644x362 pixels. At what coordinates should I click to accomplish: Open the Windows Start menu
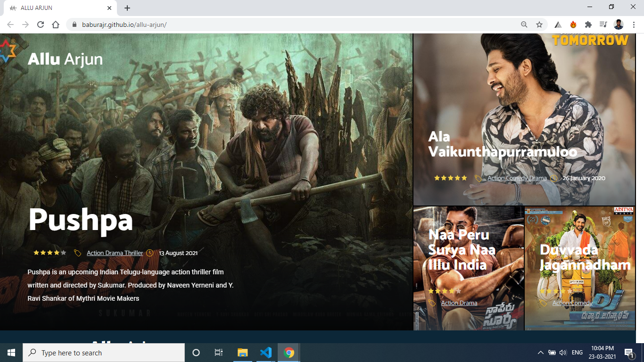(x=11, y=353)
